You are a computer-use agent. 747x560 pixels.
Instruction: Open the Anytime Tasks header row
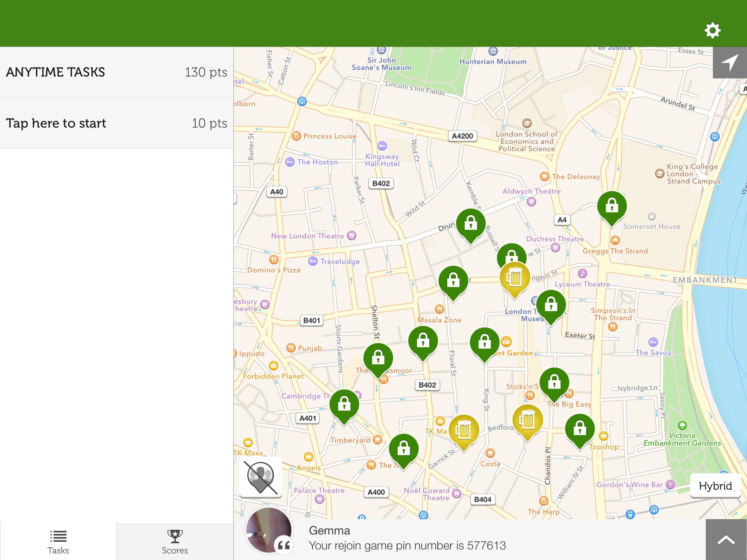(116, 72)
